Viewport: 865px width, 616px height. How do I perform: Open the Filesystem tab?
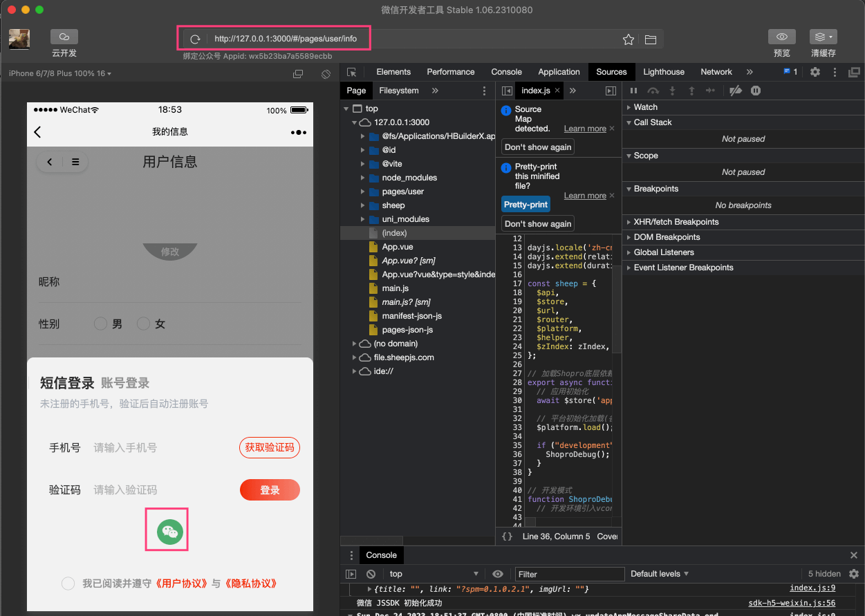point(398,91)
